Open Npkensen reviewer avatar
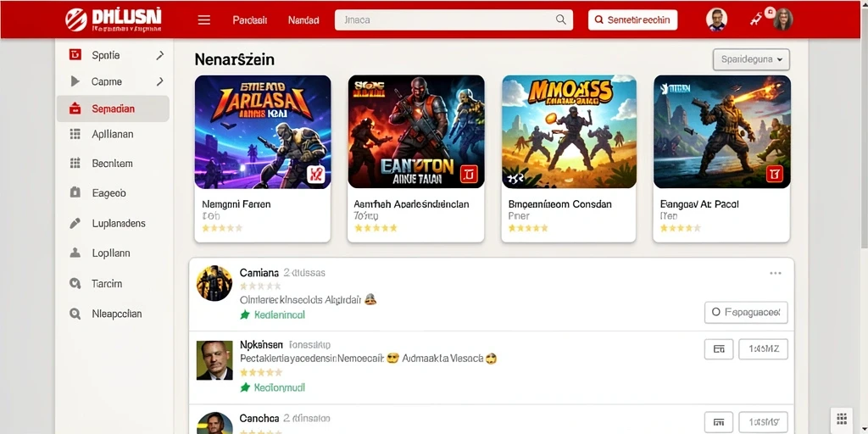The width and height of the screenshot is (868, 434). click(x=214, y=359)
